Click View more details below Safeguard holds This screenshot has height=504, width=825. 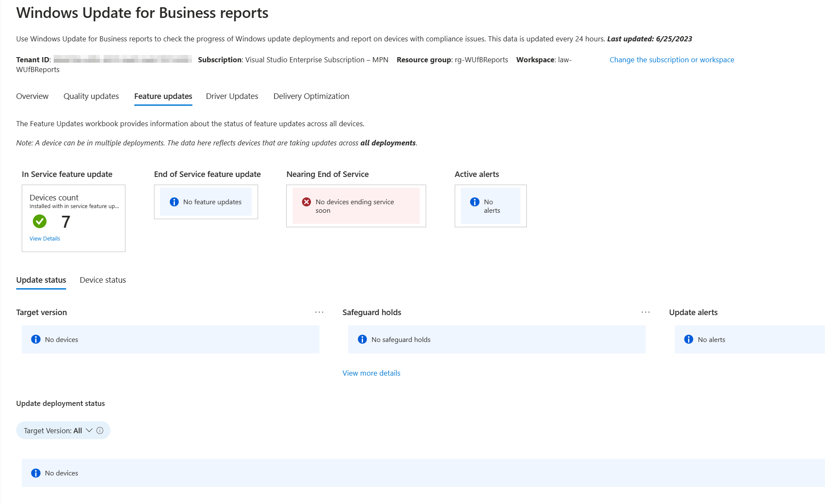[x=371, y=373]
